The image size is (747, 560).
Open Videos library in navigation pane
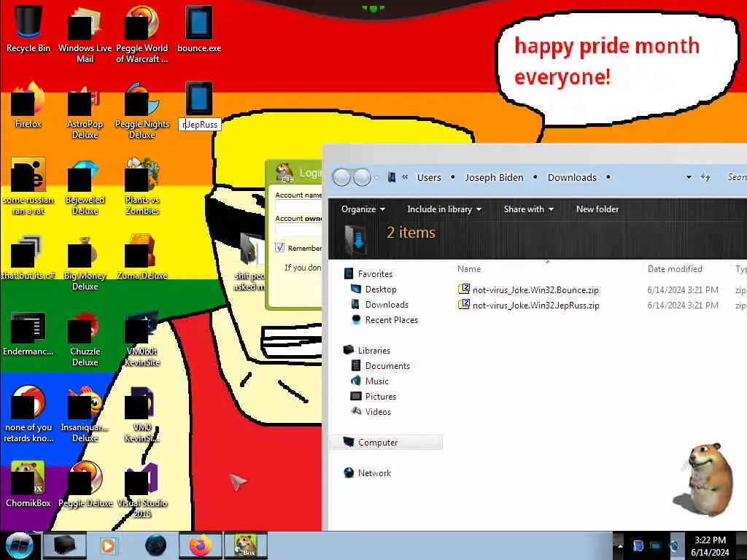tap(371, 411)
